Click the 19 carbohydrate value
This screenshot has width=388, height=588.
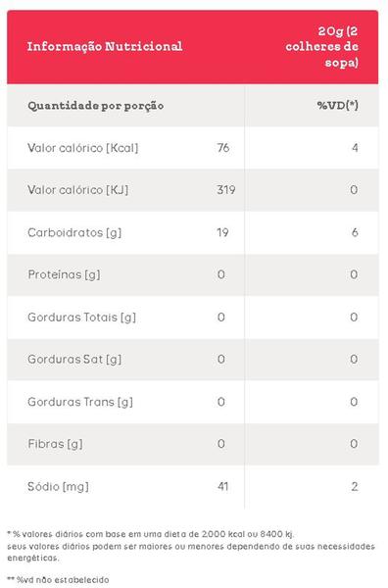[222, 232]
